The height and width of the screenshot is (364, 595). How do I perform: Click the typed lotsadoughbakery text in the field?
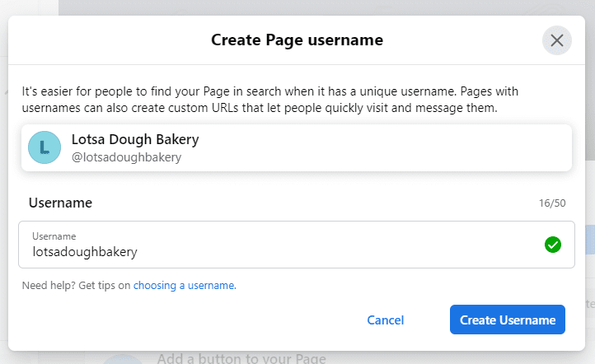[85, 252]
